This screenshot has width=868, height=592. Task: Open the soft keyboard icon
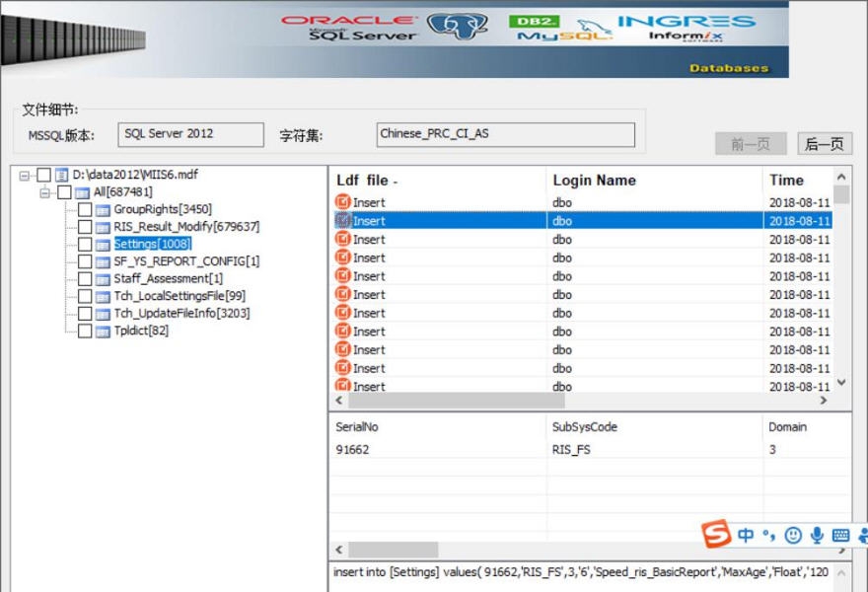tap(839, 533)
